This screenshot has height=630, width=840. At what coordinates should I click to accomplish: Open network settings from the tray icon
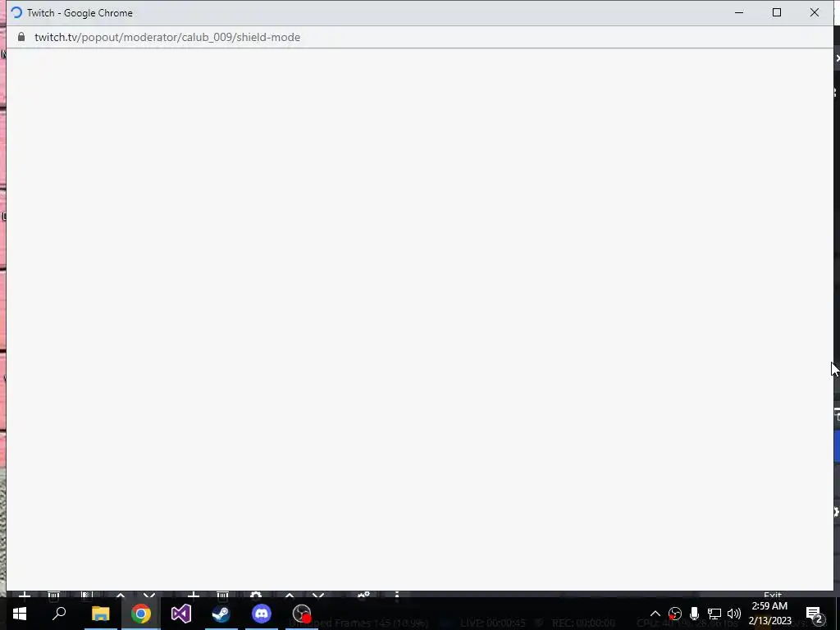[714, 614]
